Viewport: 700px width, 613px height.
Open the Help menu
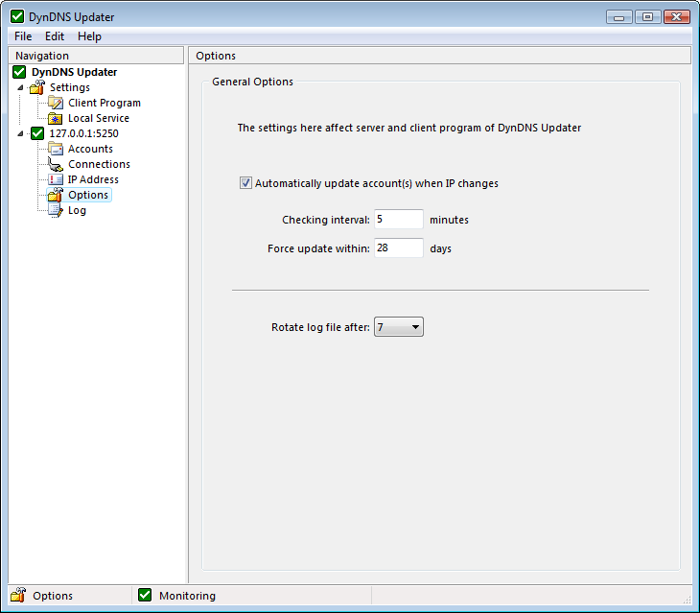tap(89, 36)
